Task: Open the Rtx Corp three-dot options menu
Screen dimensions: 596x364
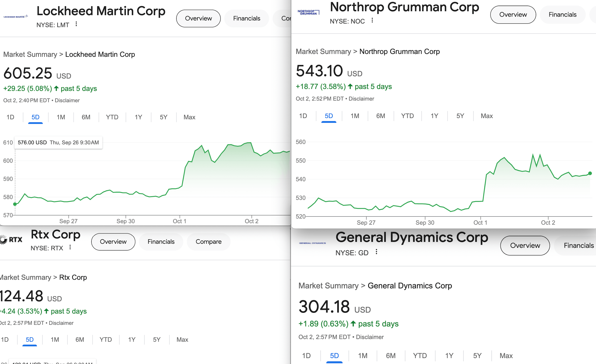Action: click(70, 247)
